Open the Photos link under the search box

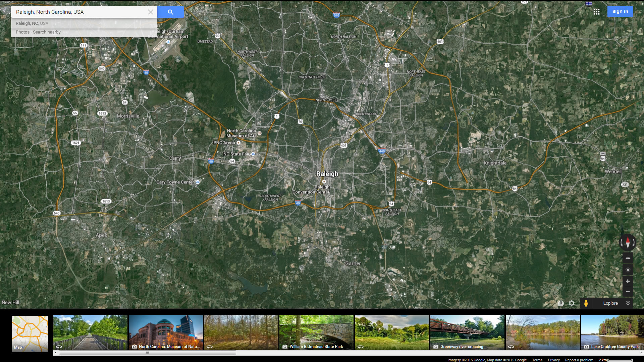pyautogui.click(x=22, y=32)
